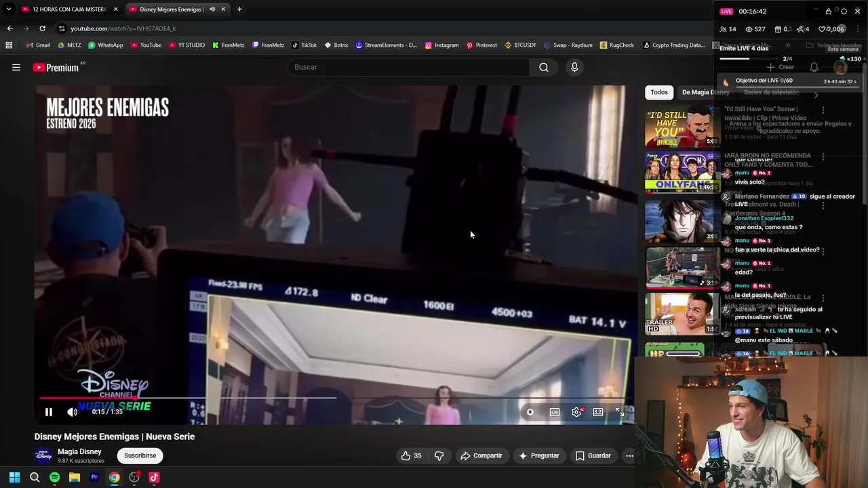Viewport: 868px width, 488px height.
Task: Click the Compartir share button
Action: pos(481,455)
